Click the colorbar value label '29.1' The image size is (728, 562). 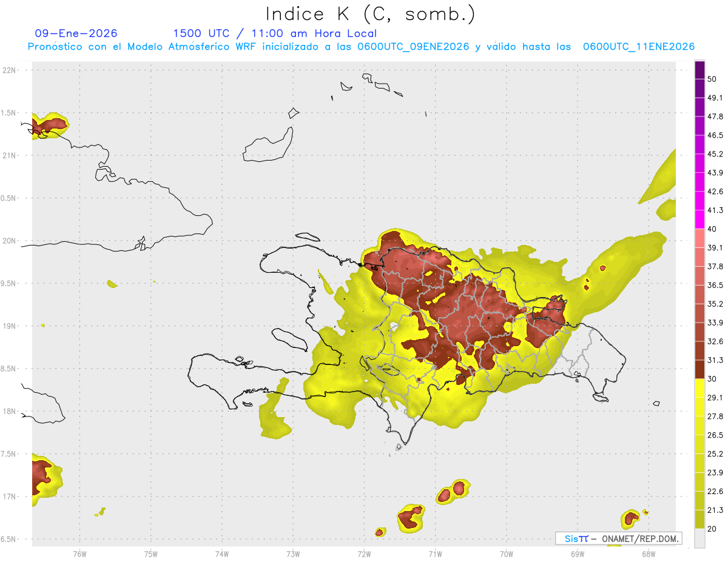tap(715, 398)
